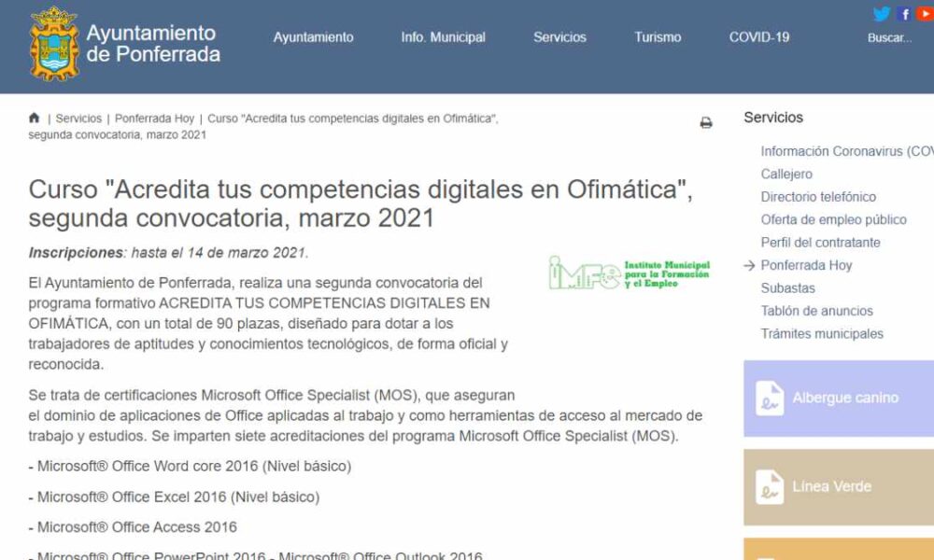Click the Word core 2016 list item
This screenshot has width=934, height=560.
[190, 466]
